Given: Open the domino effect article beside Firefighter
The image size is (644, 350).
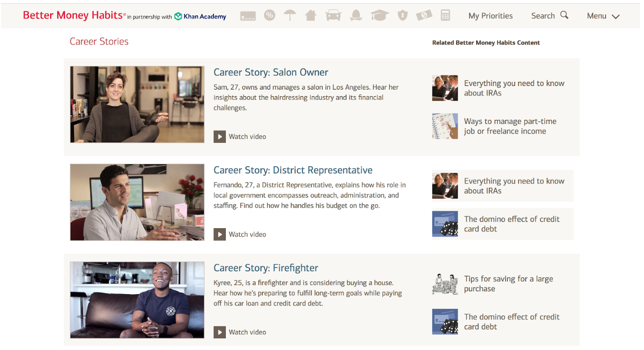Looking at the screenshot, I should (511, 322).
